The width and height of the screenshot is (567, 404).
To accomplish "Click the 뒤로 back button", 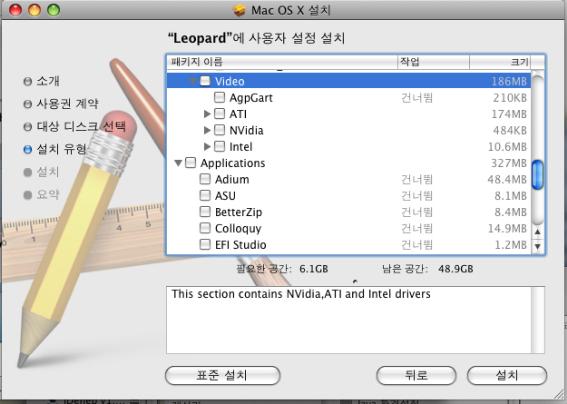I will coord(416,375).
